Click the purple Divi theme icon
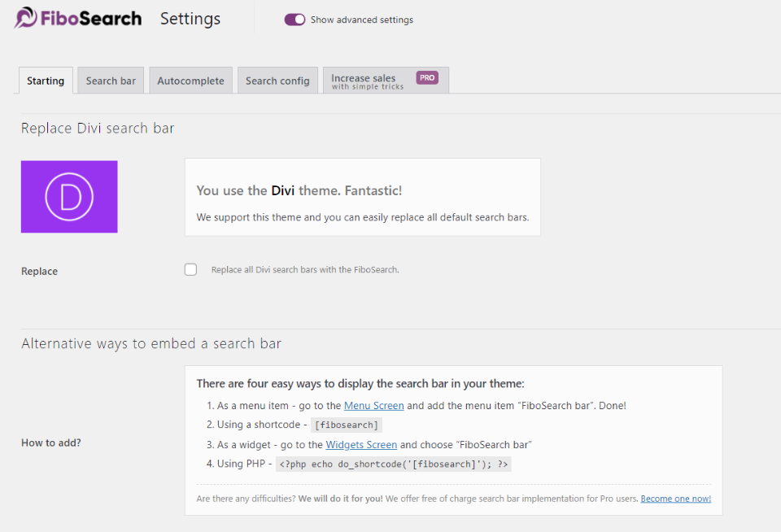Screen dimensions: 781x532 69,196
